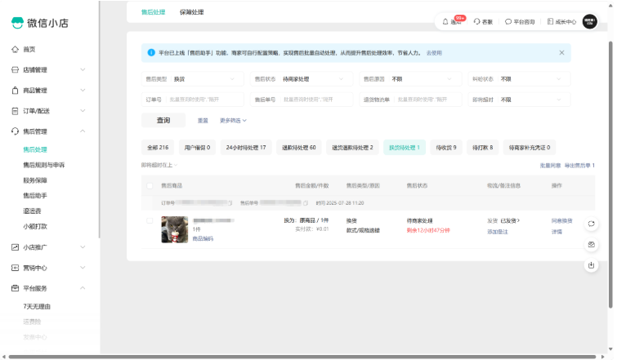
Task: Click the floating refresh icon on right
Action: pos(591,224)
